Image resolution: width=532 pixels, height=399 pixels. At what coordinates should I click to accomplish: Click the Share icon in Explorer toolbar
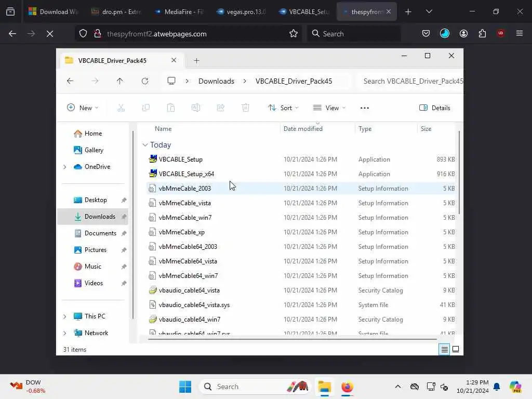(220, 108)
